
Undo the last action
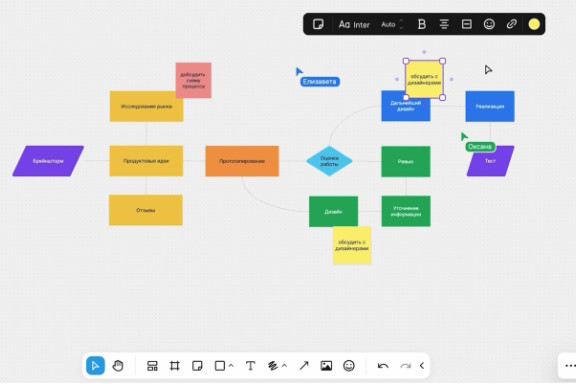point(383,366)
